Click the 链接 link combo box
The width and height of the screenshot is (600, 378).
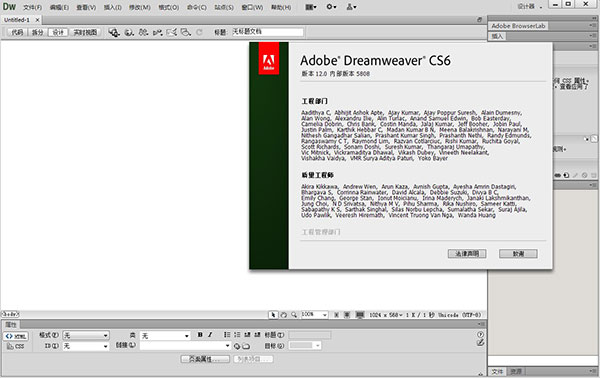coord(185,345)
